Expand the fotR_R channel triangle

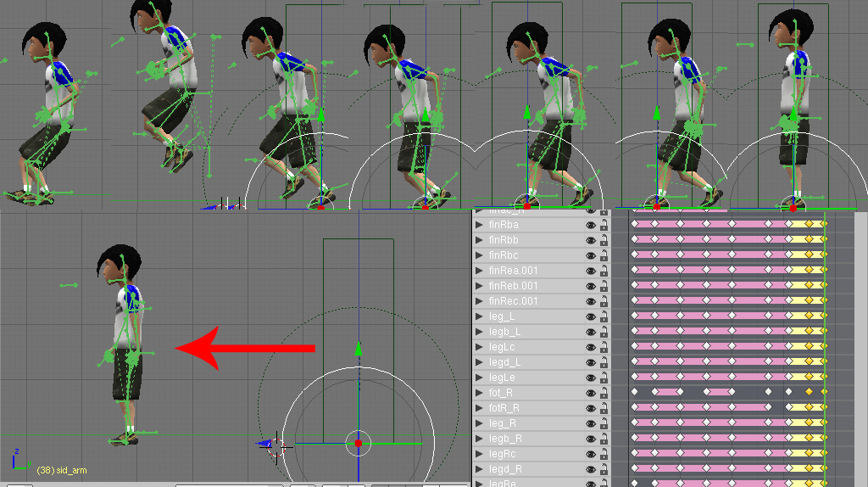tap(479, 408)
